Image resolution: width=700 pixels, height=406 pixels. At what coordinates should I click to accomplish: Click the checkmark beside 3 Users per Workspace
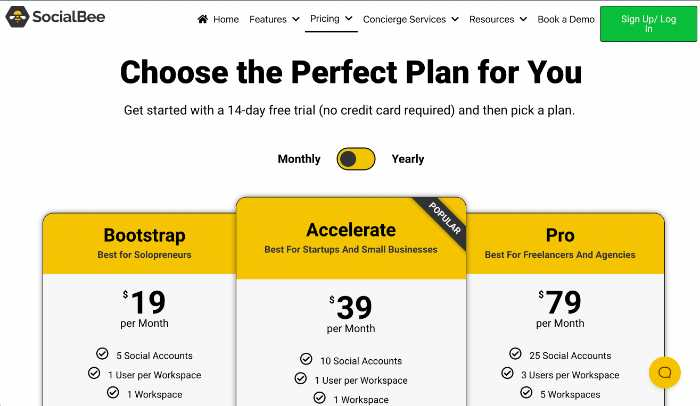[x=507, y=373]
